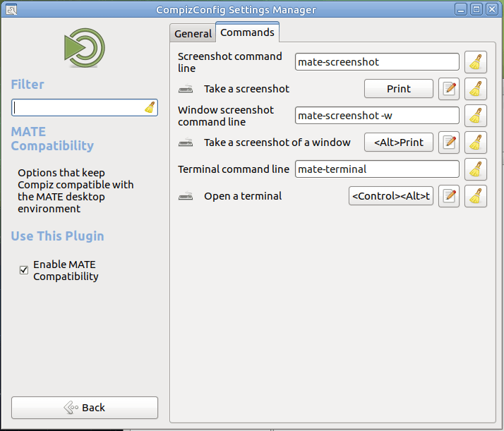Click the mate-terminal command field
Screen dimensions: 504x431
[377, 169]
